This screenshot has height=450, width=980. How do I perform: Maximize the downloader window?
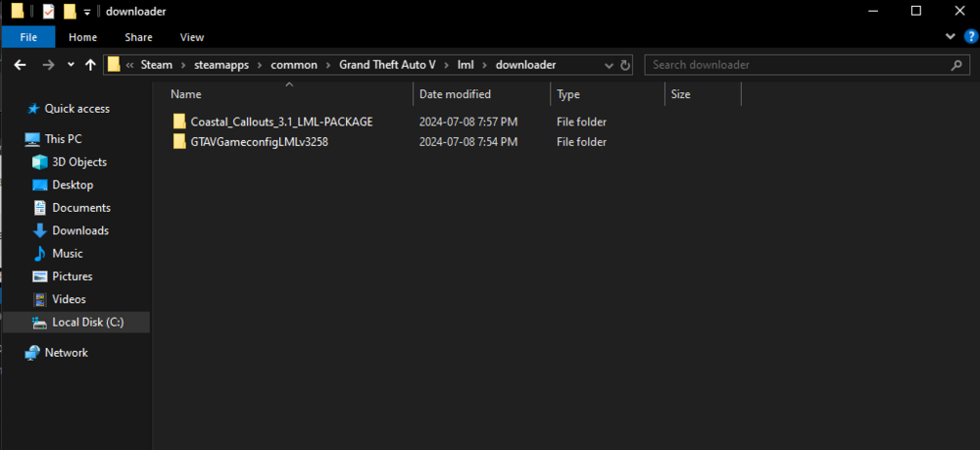click(x=915, y=11)
